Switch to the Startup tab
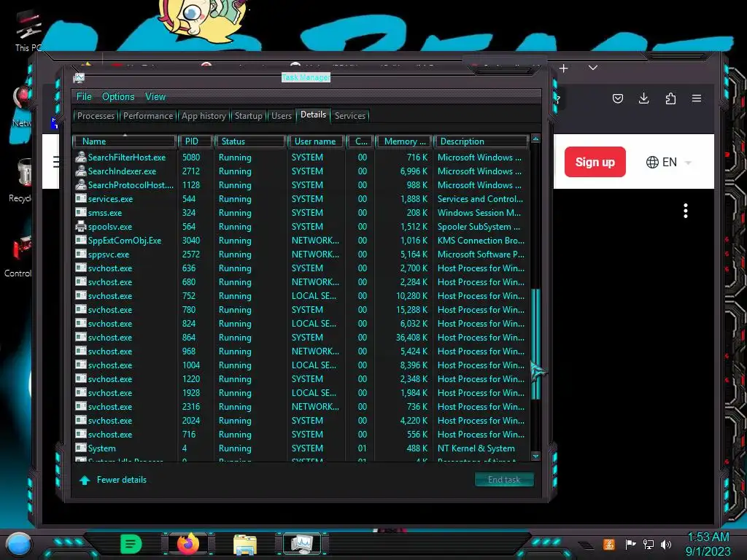Screen dimensions: 747x560 (248, 116)
